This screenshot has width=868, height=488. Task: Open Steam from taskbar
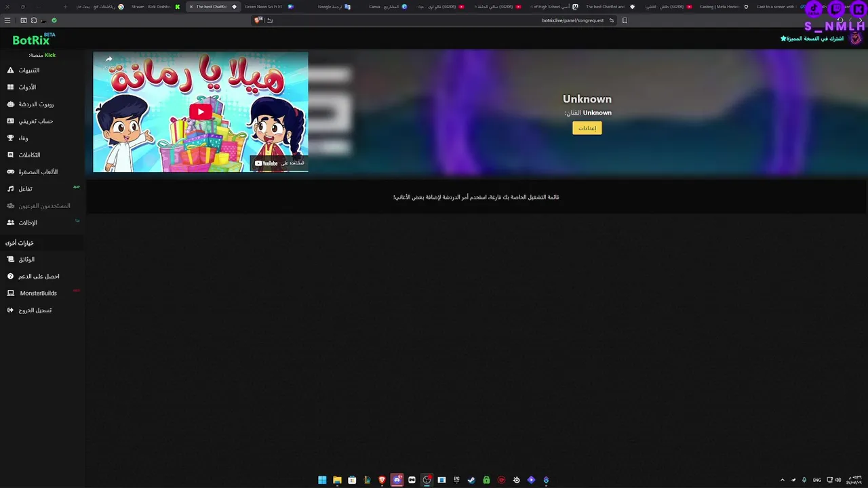pyautogui.click(x=471, y=480)
